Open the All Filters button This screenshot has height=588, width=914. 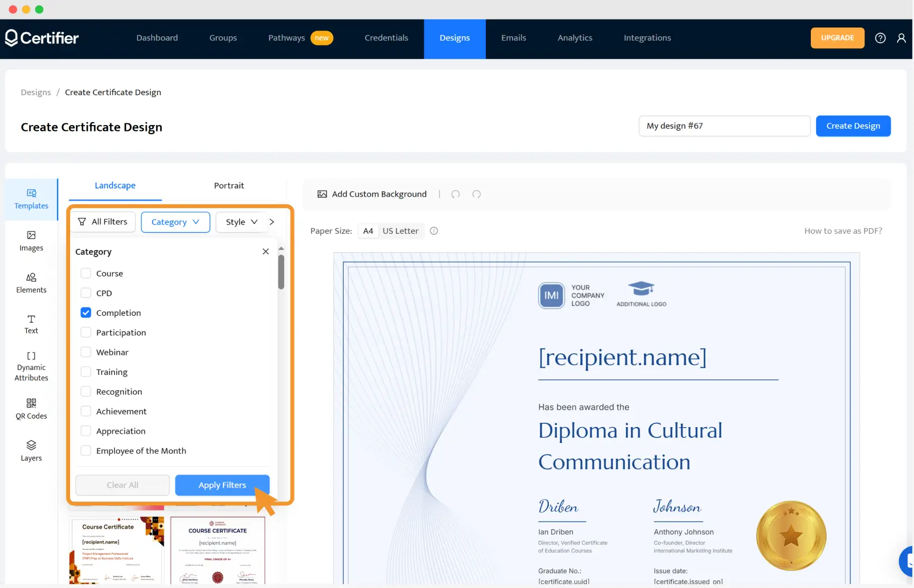pyautogui.click(x=103, y=222)
